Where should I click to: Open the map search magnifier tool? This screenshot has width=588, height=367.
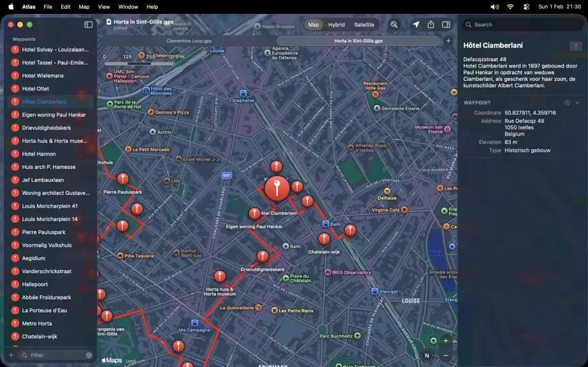[x=394, y=25]
